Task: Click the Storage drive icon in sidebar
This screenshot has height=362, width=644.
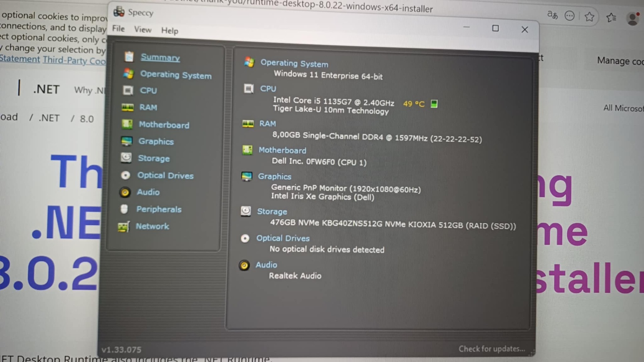Action: pos(126,158)
